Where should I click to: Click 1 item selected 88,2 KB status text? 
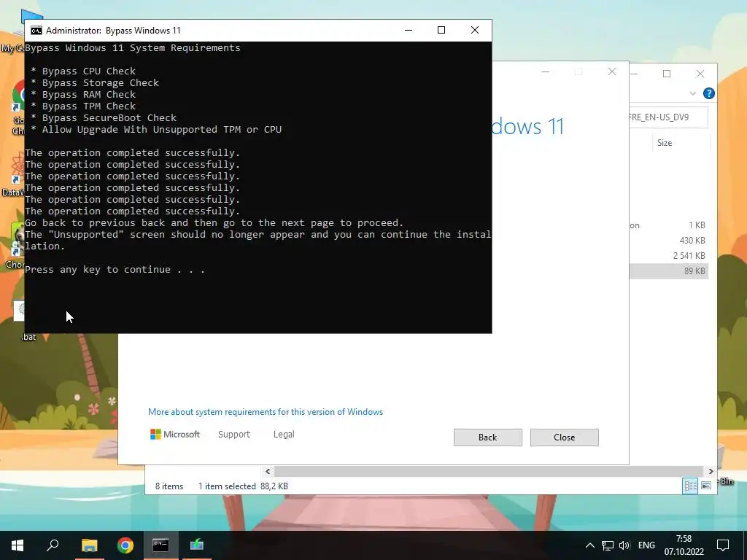(243, 486)
